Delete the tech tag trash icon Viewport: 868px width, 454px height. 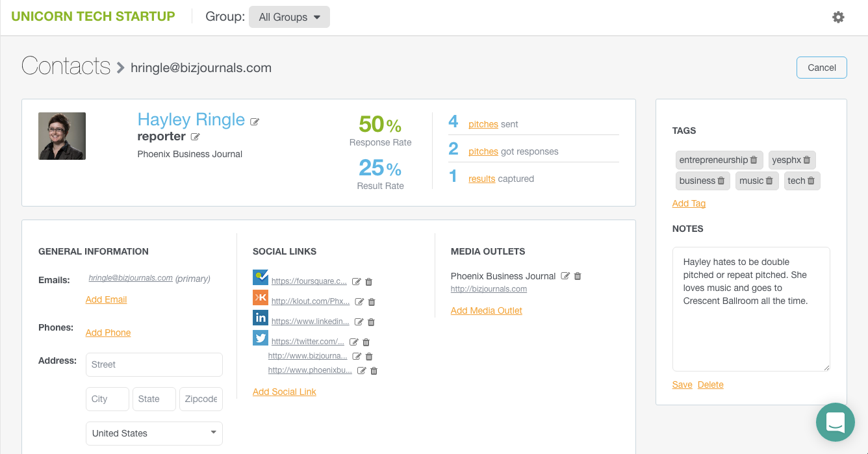811,181
